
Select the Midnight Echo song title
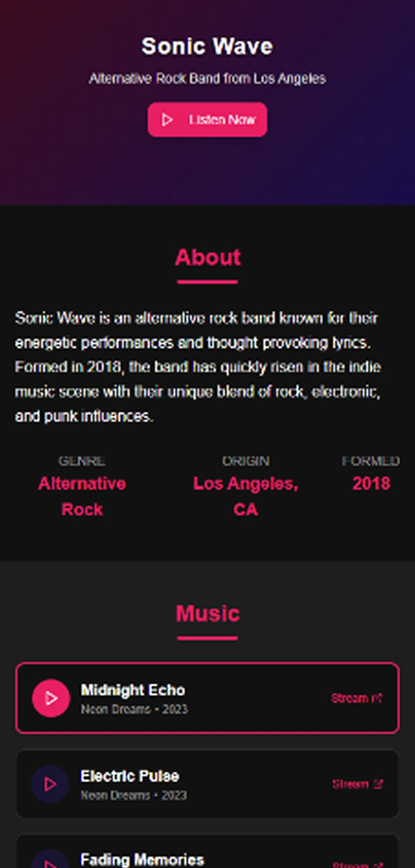pos(133,690)
